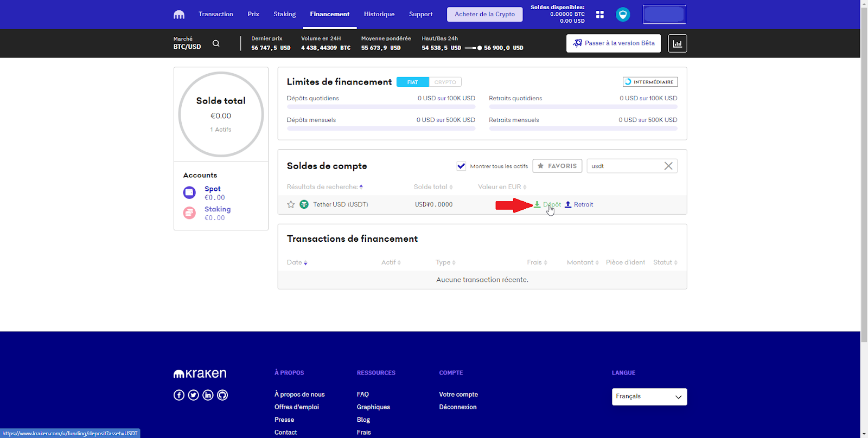Viewport: 868px width, 438px height.
Task: Sort transactions by Statut
Action: pyautogui.click(x=665, y=262)
